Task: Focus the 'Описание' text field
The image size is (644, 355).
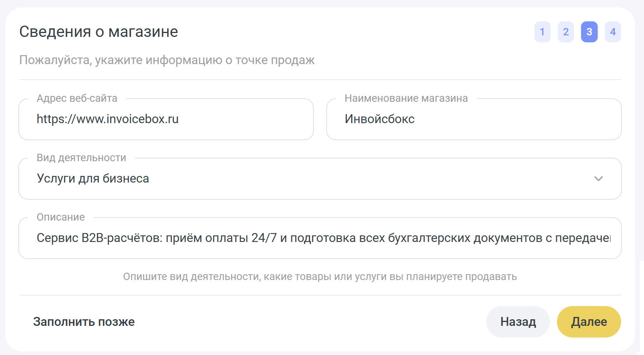Action: [319, 238]
